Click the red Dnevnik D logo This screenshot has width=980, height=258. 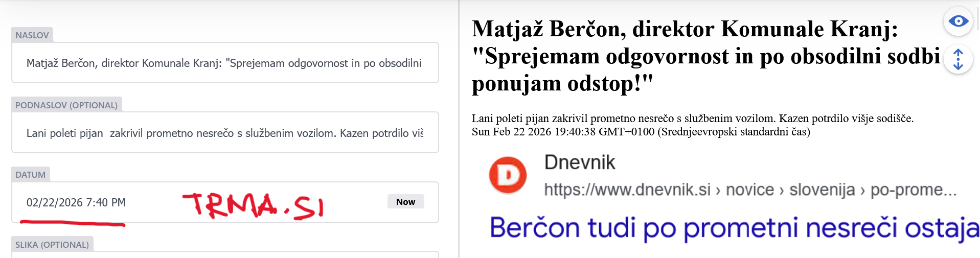tap(508, 175)
